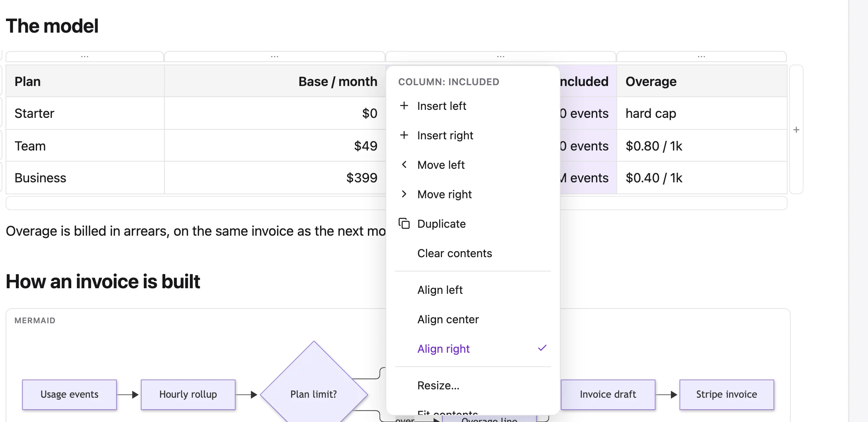Click the handle dots above Plan column
The width and height of the screenshot is (868, 422).
[x=84, y=57]
